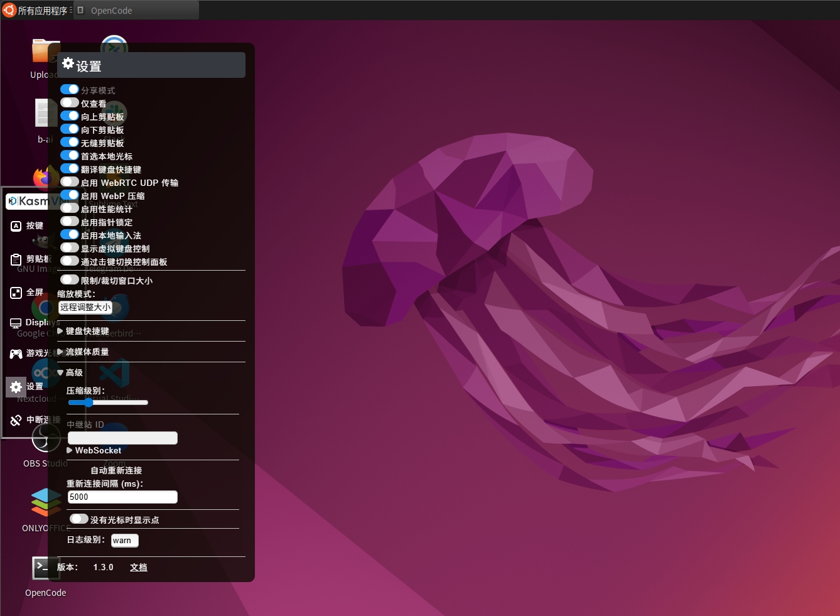This screenshot has width=840, height=616.
Task: Close the 设置 gear in sidebar
Action: pyautogui.click(x=16, y=387)
